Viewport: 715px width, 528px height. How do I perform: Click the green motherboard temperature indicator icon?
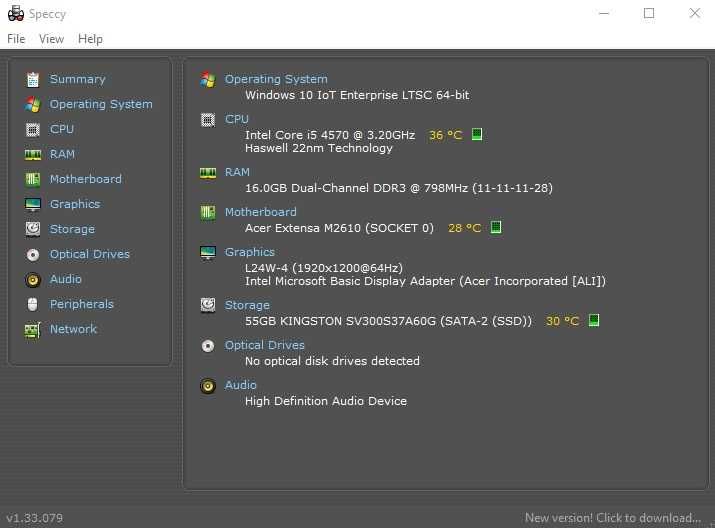point(496,227)
